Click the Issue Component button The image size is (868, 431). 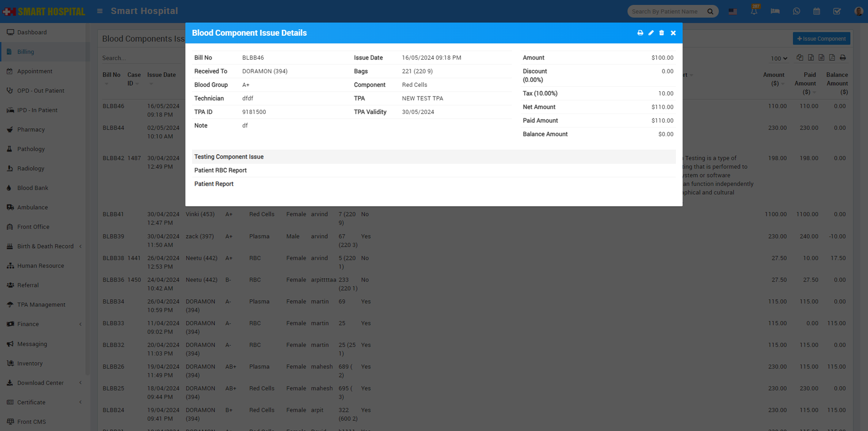tap(821, 39)
